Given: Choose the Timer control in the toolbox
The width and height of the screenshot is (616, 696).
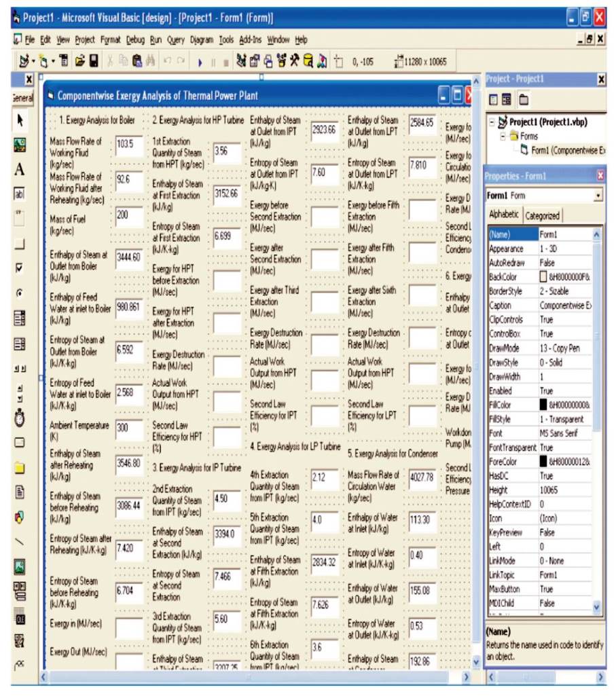Looking at the screenshot, I should [20, 418].
